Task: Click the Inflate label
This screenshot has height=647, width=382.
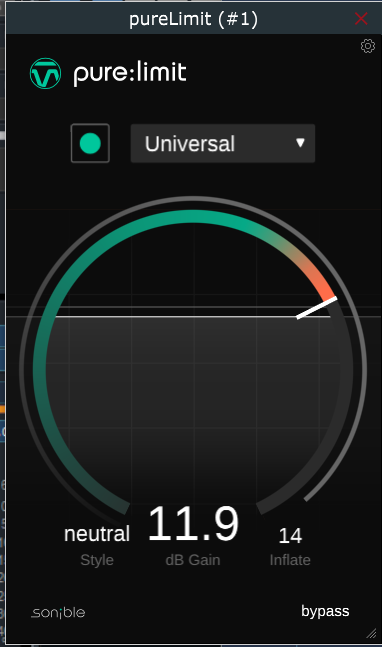Action: tap(290, 560)
